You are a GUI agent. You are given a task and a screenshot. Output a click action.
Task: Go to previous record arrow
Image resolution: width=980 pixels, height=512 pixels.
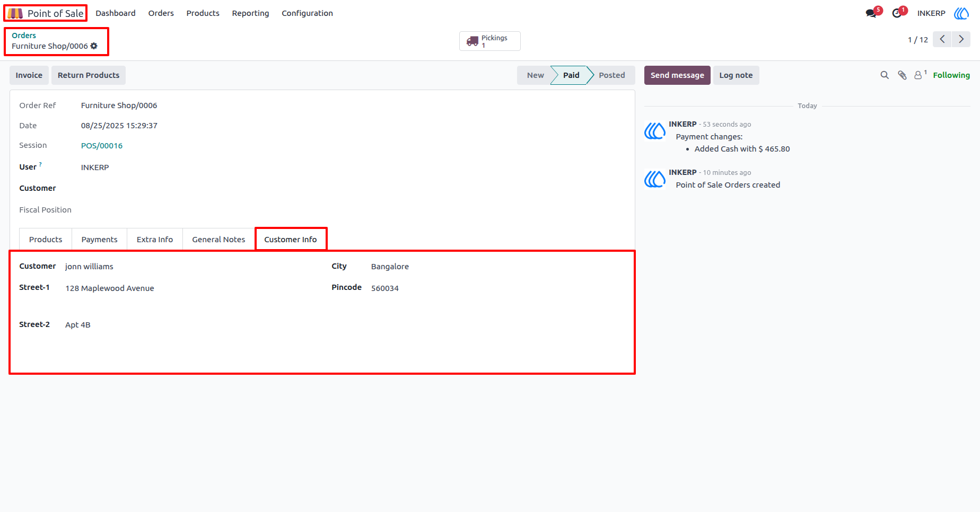[942, 39]
